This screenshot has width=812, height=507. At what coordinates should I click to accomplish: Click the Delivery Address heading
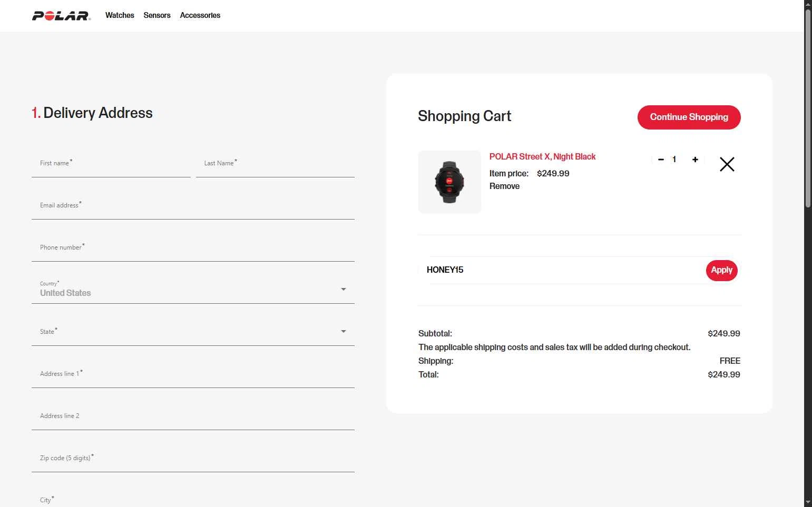[92, 113]
